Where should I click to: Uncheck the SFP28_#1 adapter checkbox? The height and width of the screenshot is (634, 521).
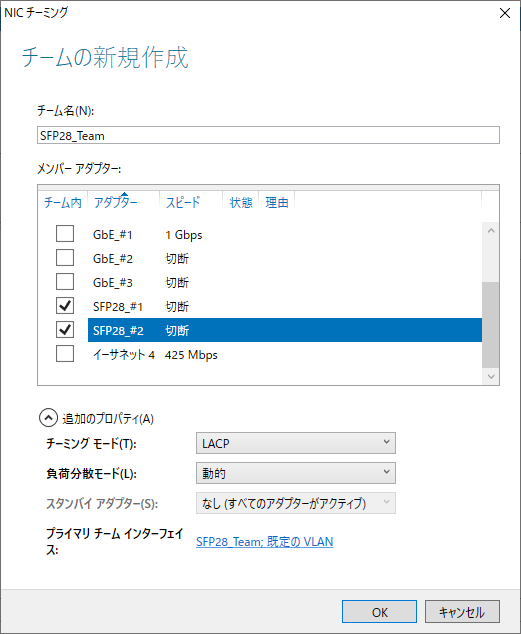click(65, 306)
